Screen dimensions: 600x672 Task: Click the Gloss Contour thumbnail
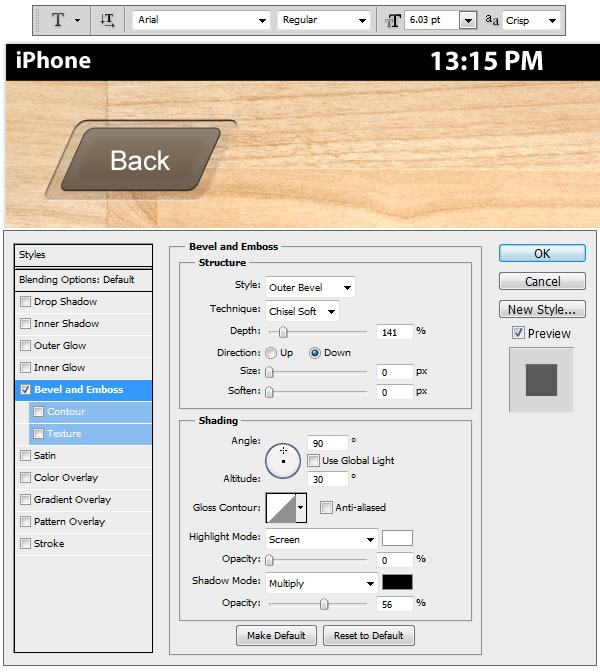pos(281,507)
